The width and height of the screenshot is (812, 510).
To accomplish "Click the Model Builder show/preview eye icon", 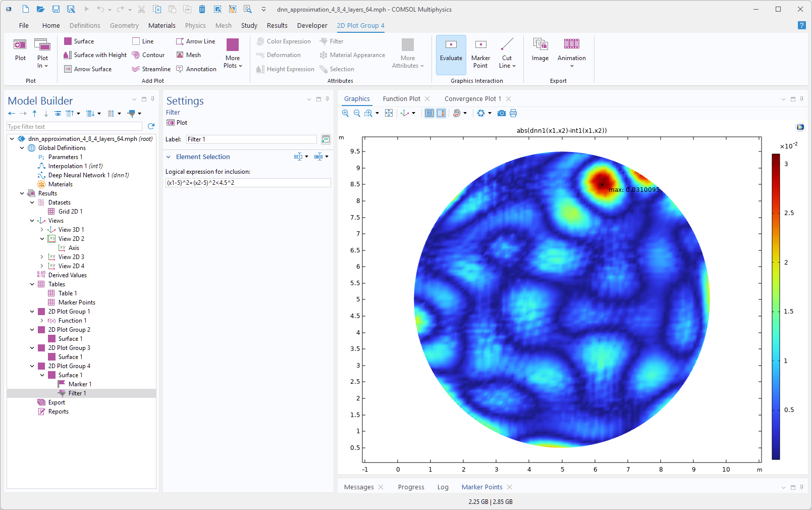I will click(x=58, y=114).
